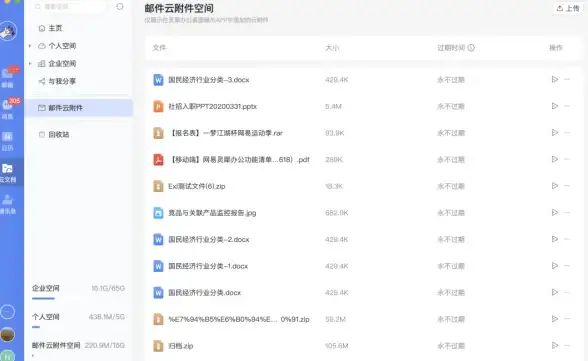This screenshot has height=361, width=588.
Task: Open file 国民经济行业分类.docx
Action: 204,293
